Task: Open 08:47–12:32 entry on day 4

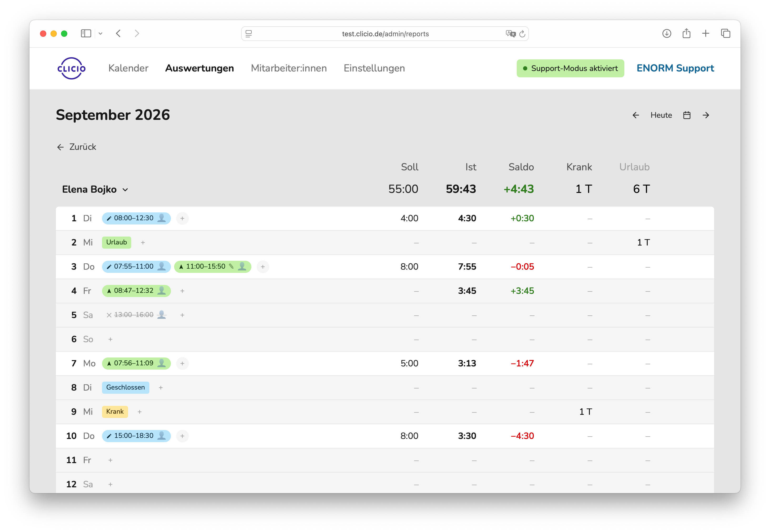Action: 136,291
